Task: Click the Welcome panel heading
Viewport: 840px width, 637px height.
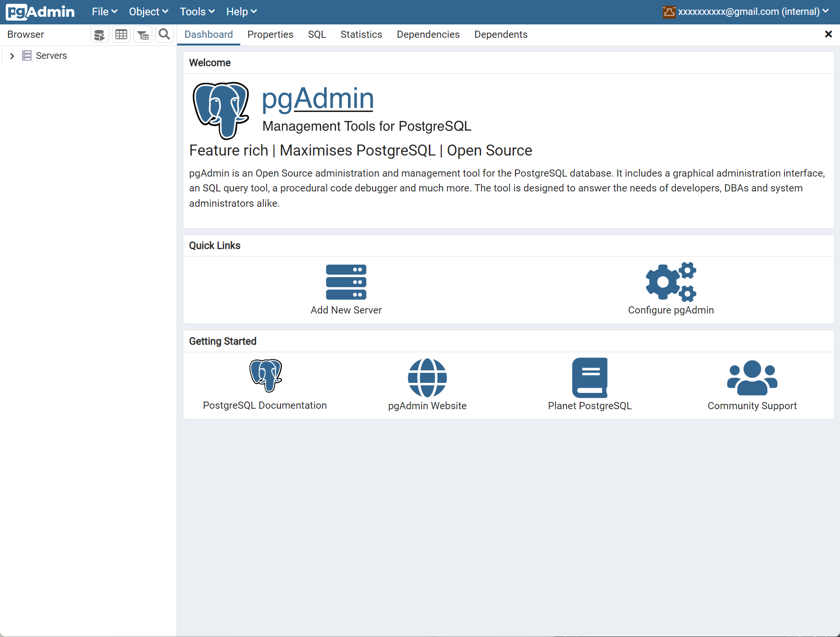Action: pyautogui.click(x=210, y=63)
